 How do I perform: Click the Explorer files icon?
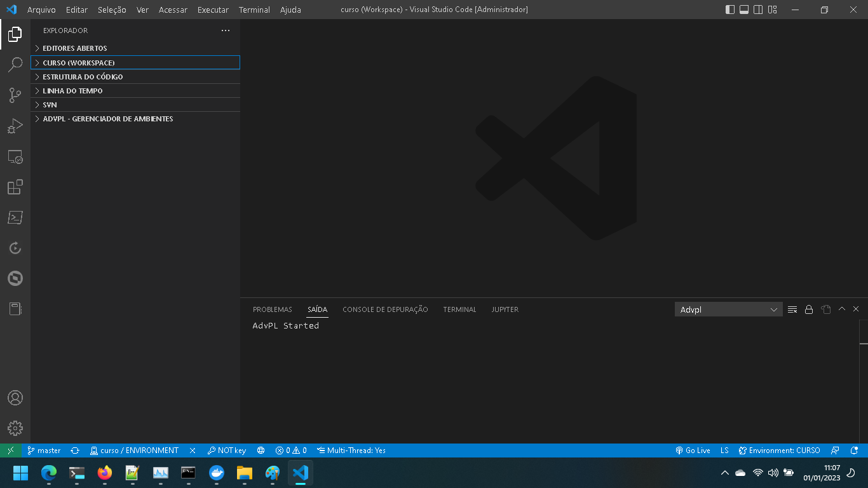point(15,34)
